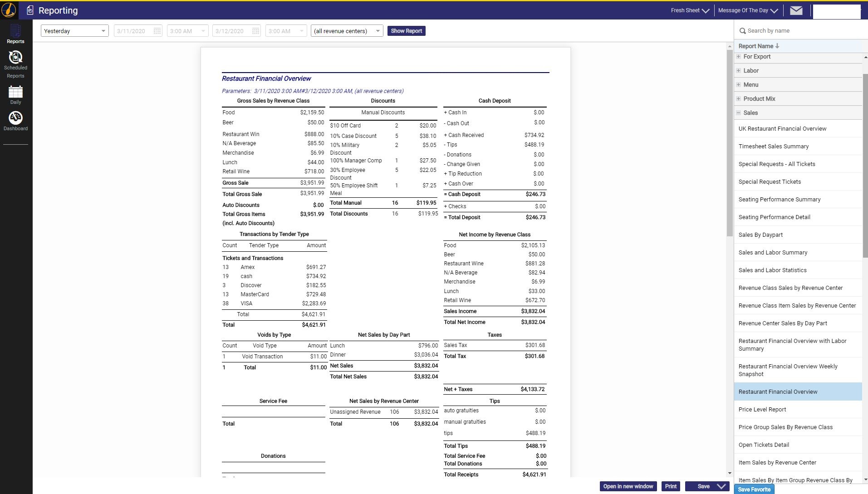Select Open Tickets Detail report

798,445
